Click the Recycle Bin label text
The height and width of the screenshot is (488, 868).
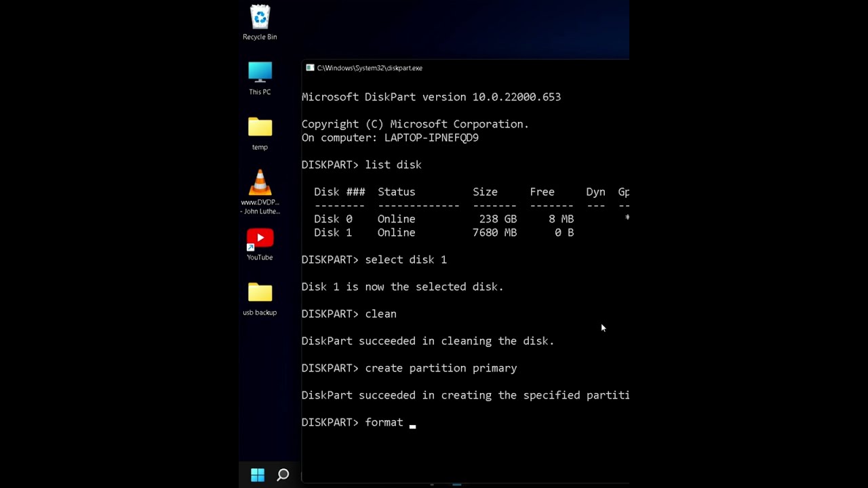tap(260, 37)
